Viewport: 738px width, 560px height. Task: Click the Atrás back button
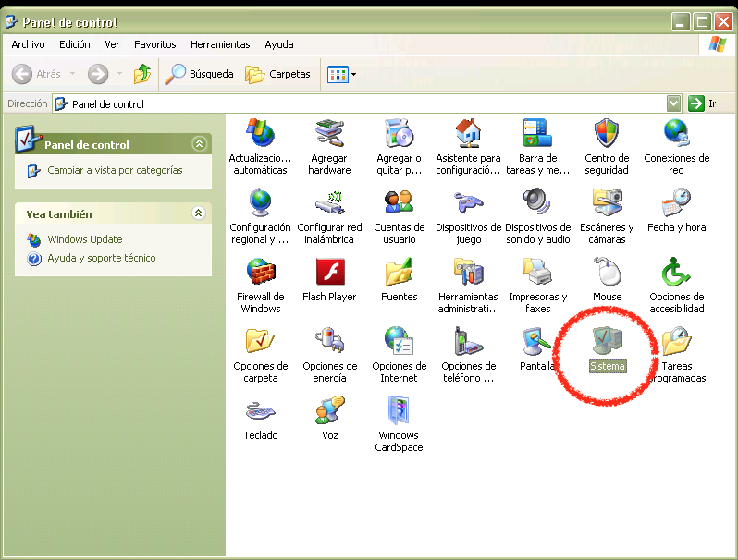point(36,74)
